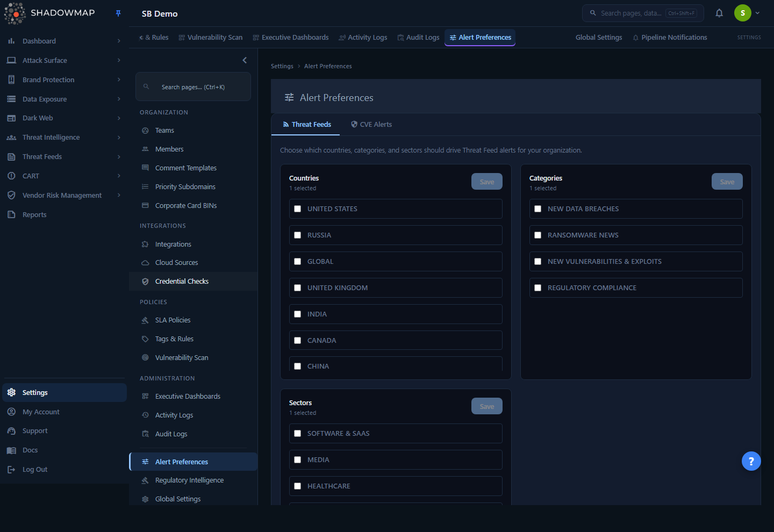Click the settings Search pages (Ctrl+K) box

coord(193,87)
